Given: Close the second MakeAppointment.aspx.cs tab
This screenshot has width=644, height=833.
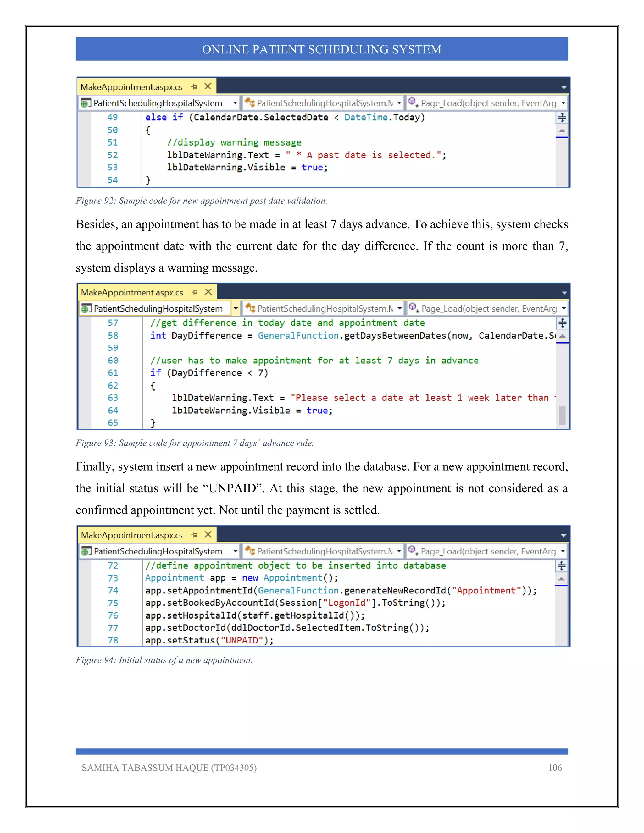Looking at the screenshot, I should (x=208, y=292).
